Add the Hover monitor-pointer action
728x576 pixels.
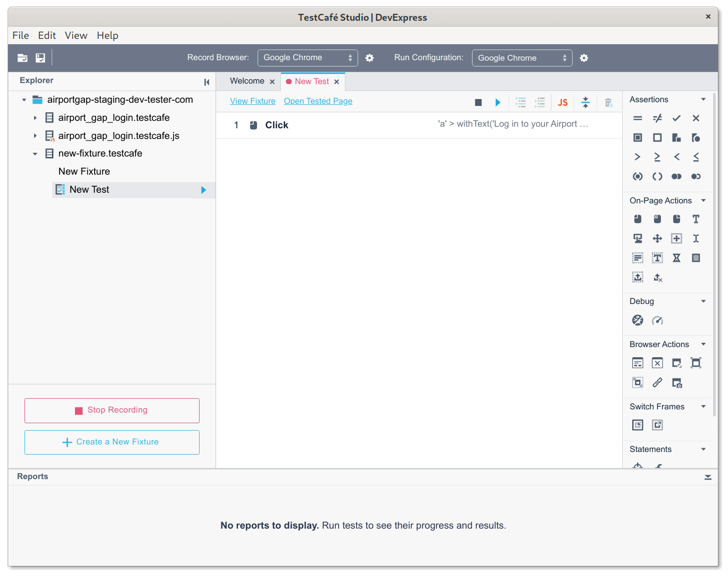[x=638, y=238]
